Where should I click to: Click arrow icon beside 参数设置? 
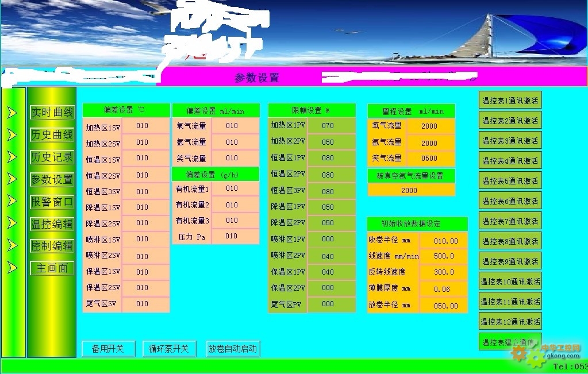(13, 179)
